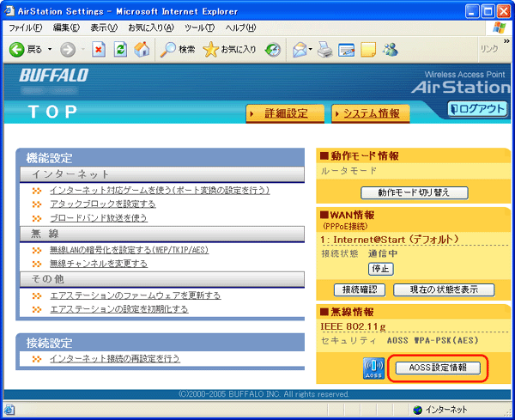This screenshot has height=420, width=515.
Task: Open the 編集(E) menu
Action: [66, 28]
